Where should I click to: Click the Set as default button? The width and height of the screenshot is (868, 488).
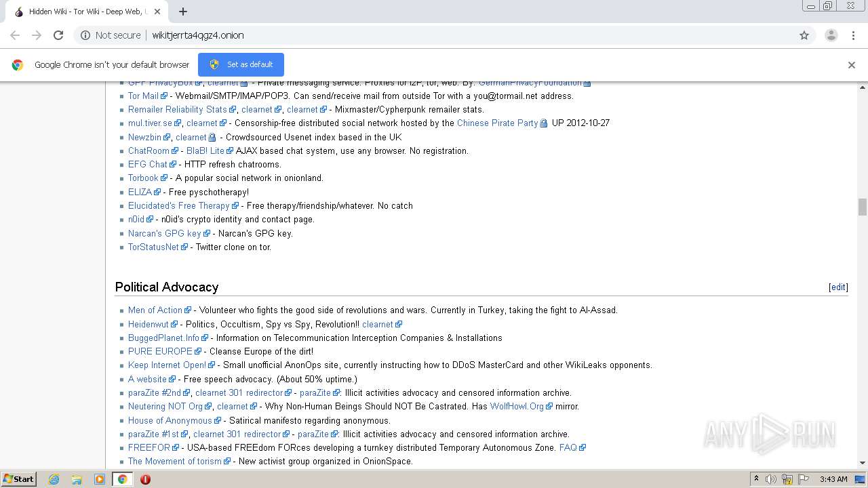click(241, 64)
